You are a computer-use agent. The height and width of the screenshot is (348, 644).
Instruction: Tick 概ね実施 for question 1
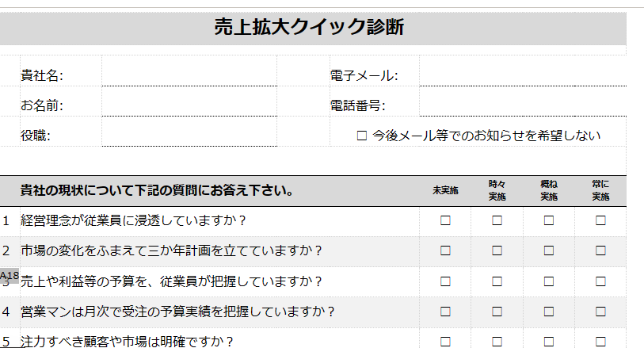(x=549, y=220)
